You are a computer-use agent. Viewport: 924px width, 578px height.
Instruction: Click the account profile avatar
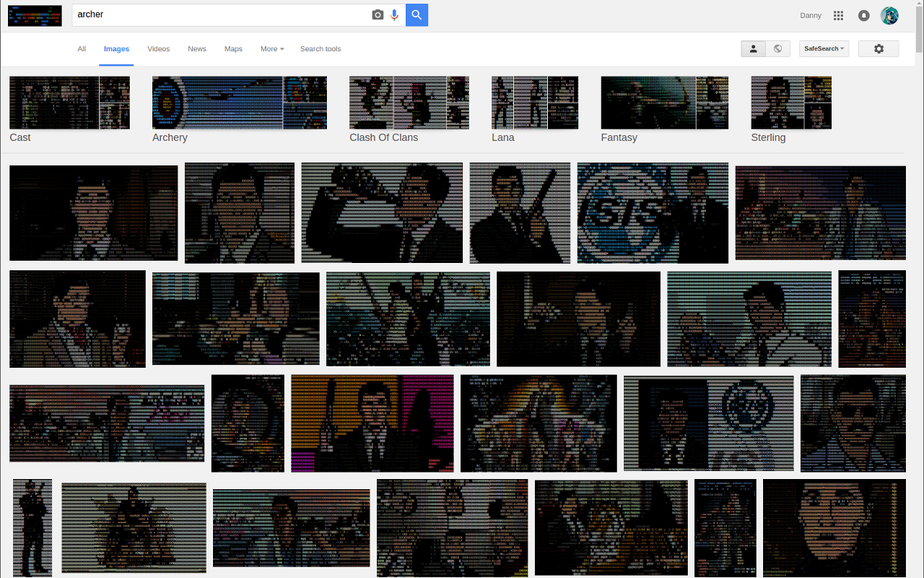[x=889, y=15]
